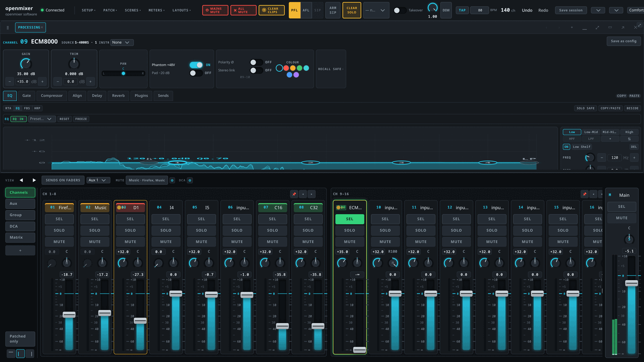Open the Aux 1 dropdown

[x=98, y=180]
